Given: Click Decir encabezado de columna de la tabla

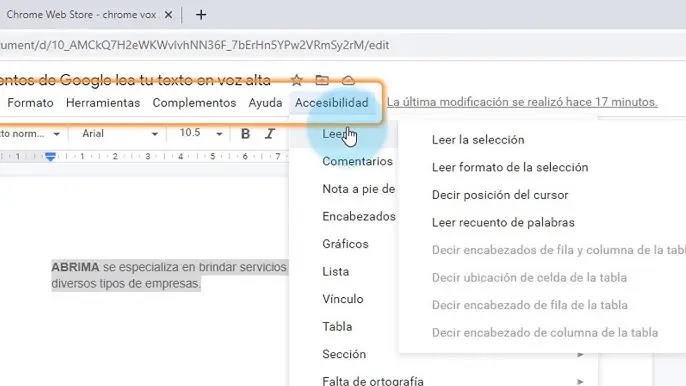Looking at the screenshot, I should click(x=545, y=333).
